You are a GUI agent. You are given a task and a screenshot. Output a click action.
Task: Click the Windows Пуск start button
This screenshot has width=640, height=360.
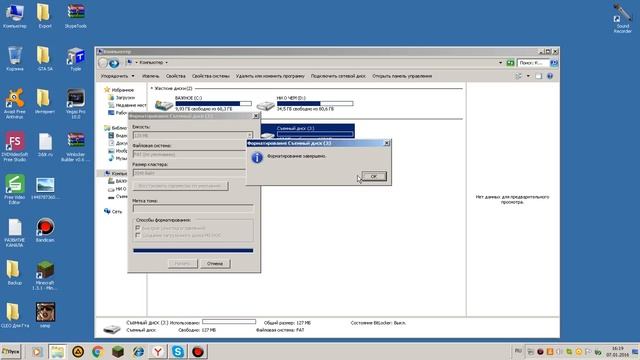[x=11, y=351]
